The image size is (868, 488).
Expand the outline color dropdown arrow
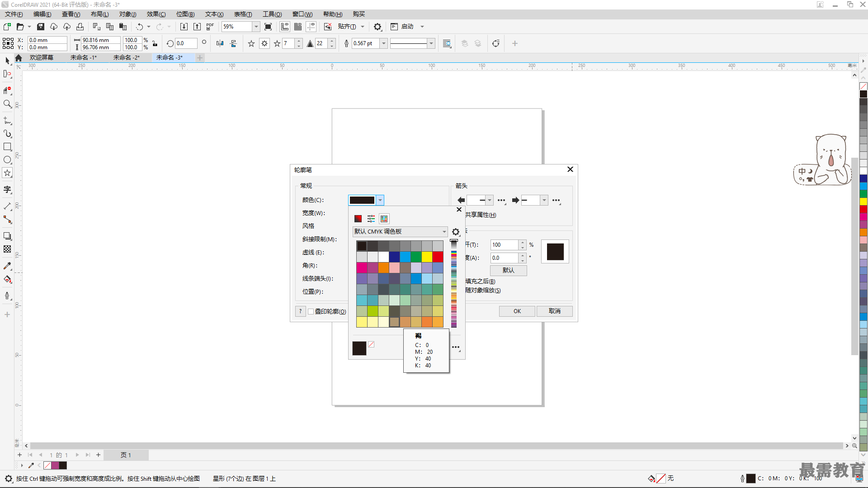pos(380,200)
